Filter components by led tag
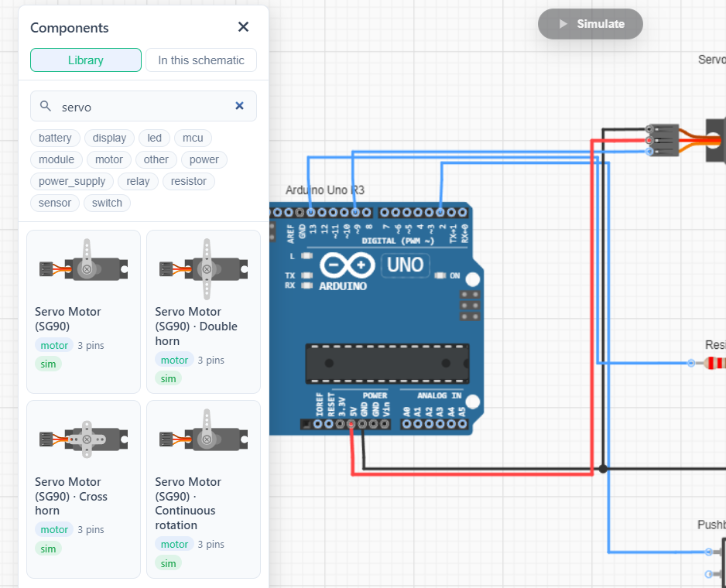This screenshot has width=726, height=588. click(x=154, y=138)
